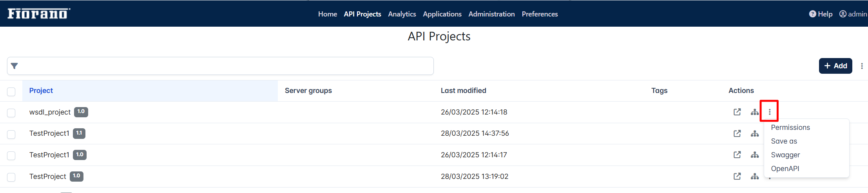Click the filter funnel icon
Viewport: 868px width, 193px height.
point(14,66)
